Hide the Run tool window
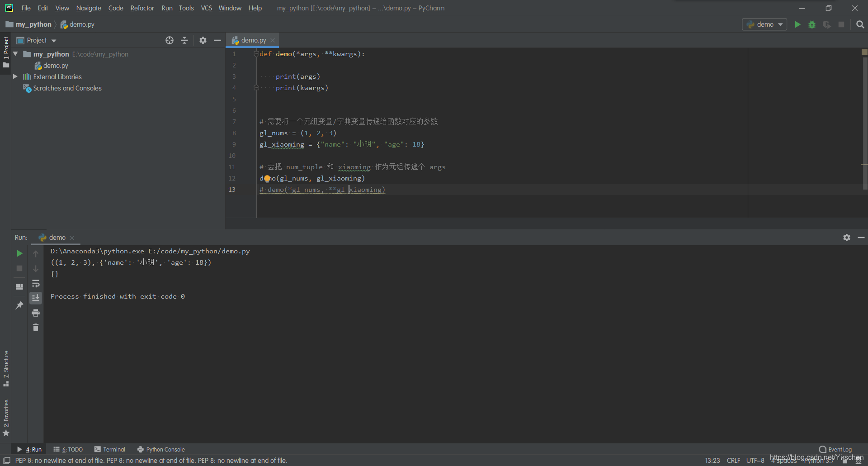 pyautogui.click(x=861, y=238)
